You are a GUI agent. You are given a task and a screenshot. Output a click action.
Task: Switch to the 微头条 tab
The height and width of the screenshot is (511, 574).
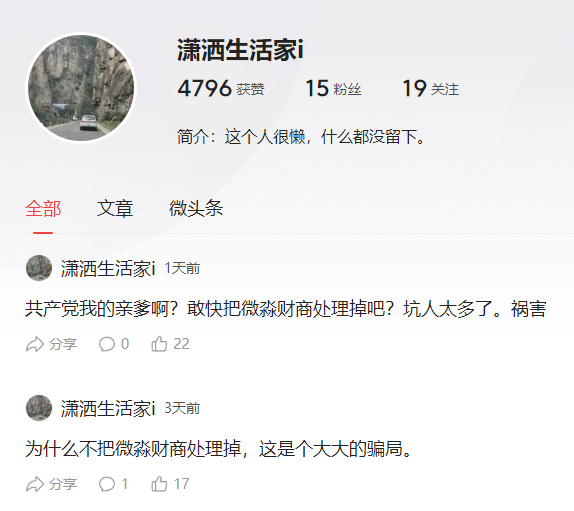pyautogui.click(x=196, y=208)
